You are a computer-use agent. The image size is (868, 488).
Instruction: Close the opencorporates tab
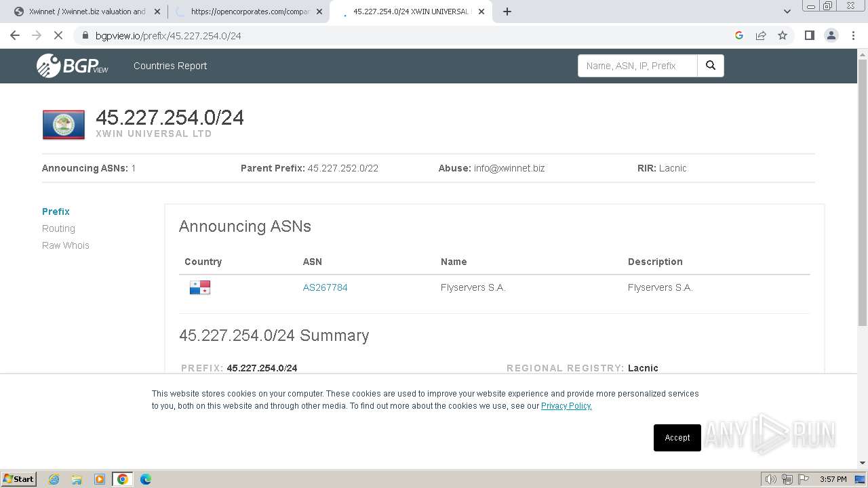319,12
